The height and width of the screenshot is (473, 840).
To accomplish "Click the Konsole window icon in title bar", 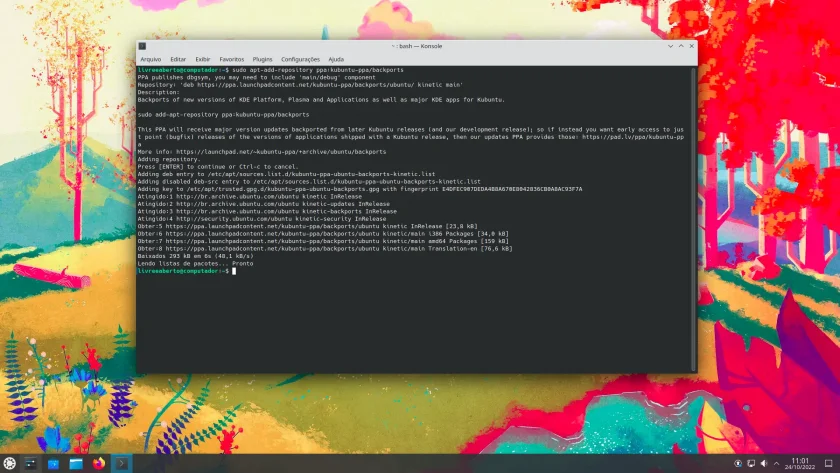I will click(x=142, y=46).
